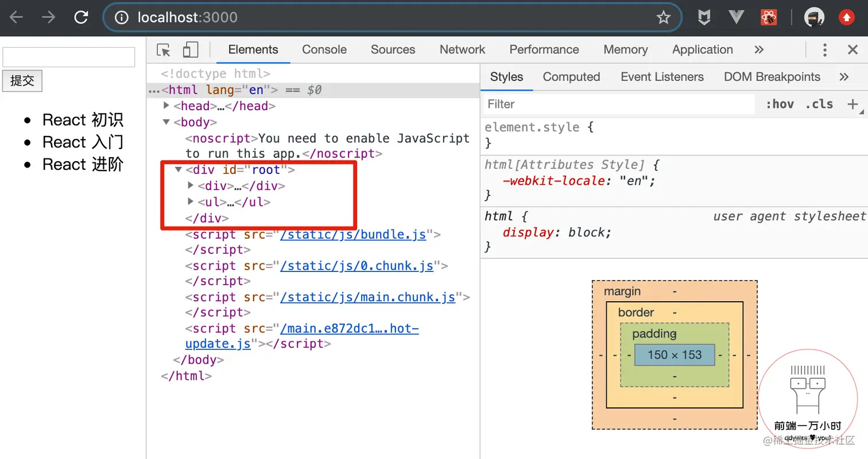Open the user profile avatar
Image resolution: width=868 pixels, height=459 pixels.
[814, 18]
